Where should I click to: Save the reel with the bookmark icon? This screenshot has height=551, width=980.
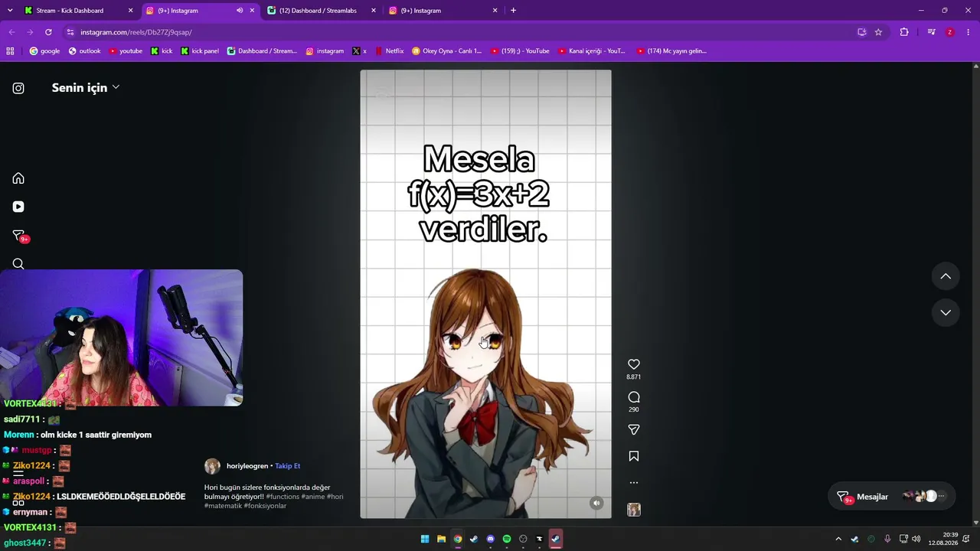pyautogui.click(x=634, y=456)
